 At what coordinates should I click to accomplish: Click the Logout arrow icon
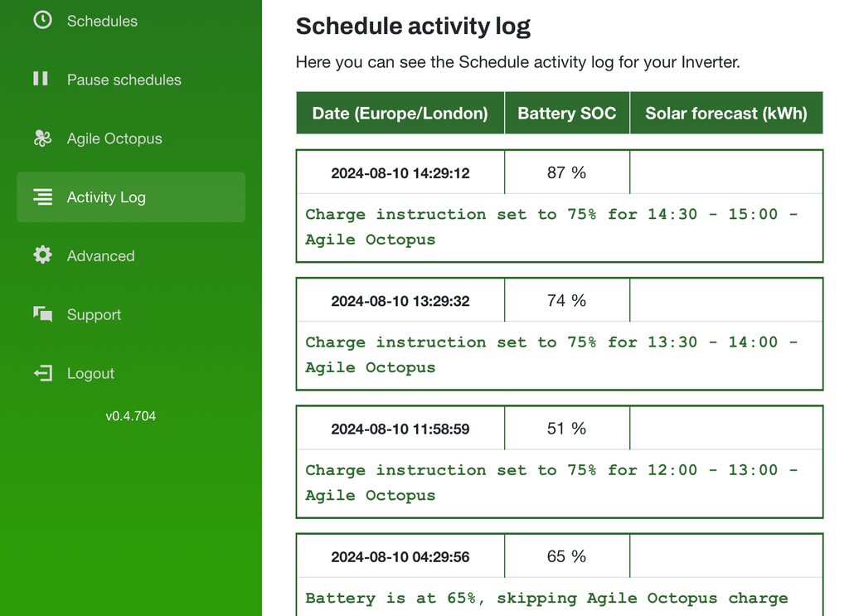tap(42, 373)
